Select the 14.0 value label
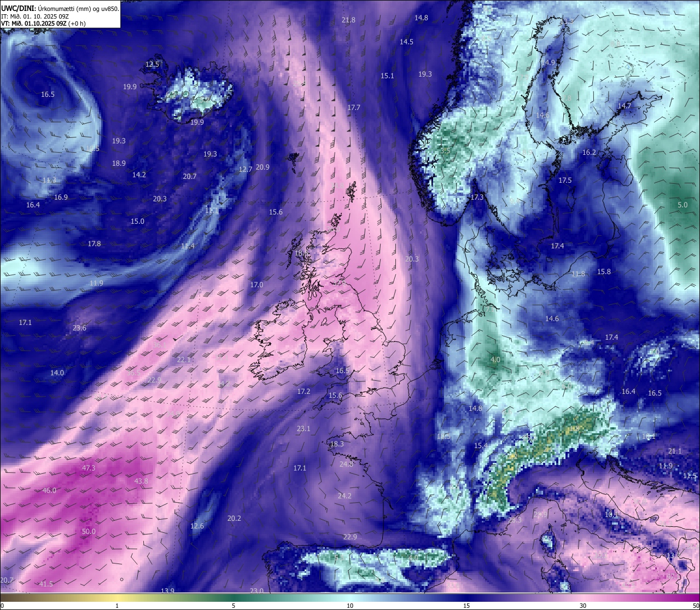 coord(57,373)
